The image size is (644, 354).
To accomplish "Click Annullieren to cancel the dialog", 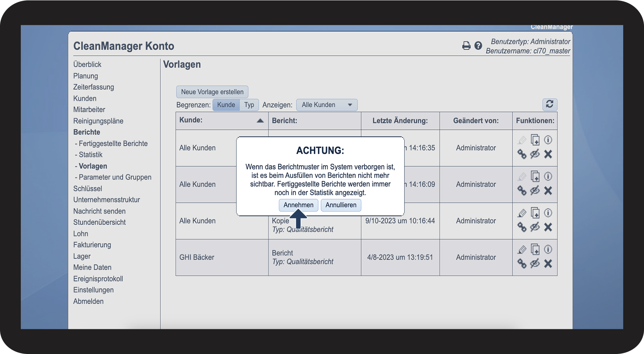I will point(341,205).
